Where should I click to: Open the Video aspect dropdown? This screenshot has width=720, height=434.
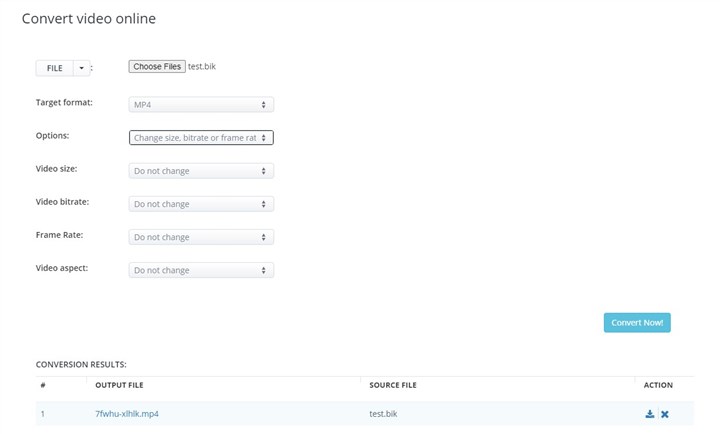point(201,270)
